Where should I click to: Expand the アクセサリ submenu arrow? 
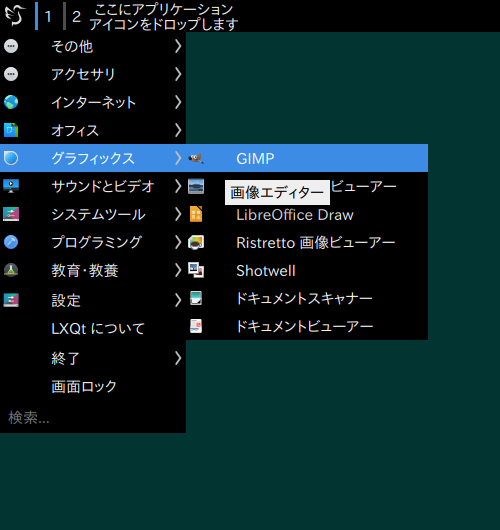click(x=178, y=74)
